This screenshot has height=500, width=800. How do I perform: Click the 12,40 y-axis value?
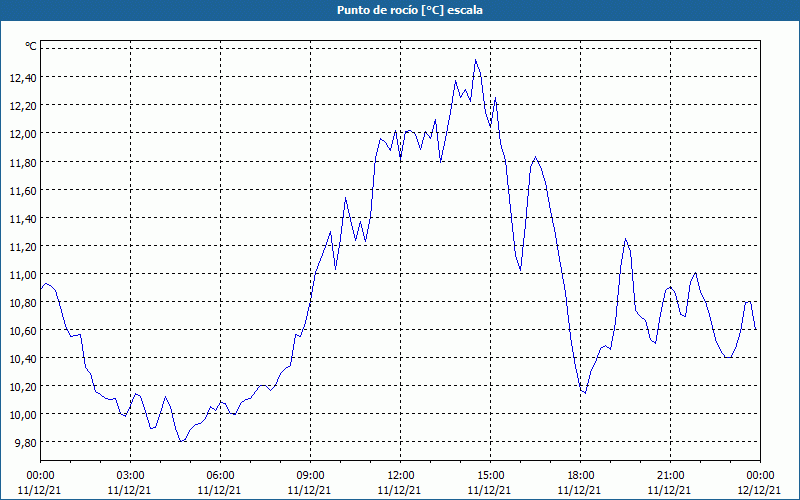pos(23,78)
